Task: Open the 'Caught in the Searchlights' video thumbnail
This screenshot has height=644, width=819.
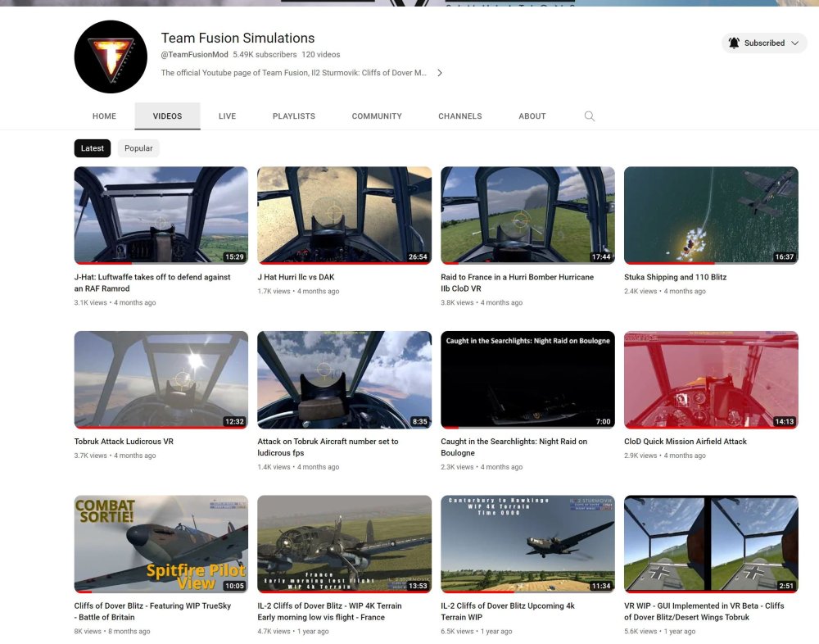Action: pyautogui.click(x=527, y=379)
